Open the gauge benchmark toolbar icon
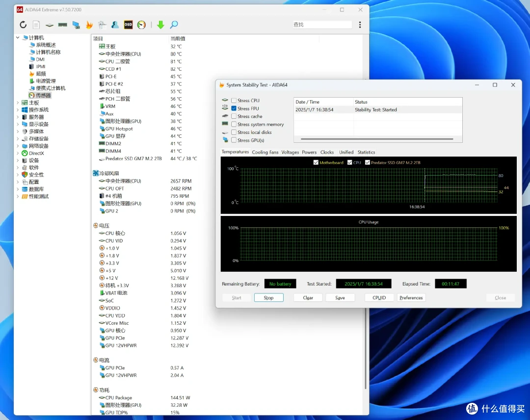This screenshot has height=420, width=530. point(141,25)
